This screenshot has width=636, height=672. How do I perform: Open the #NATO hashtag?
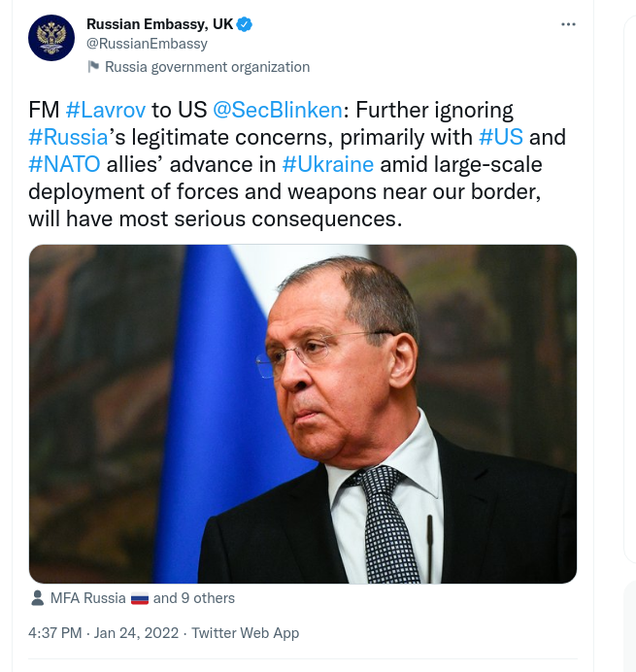pos(64,164)
